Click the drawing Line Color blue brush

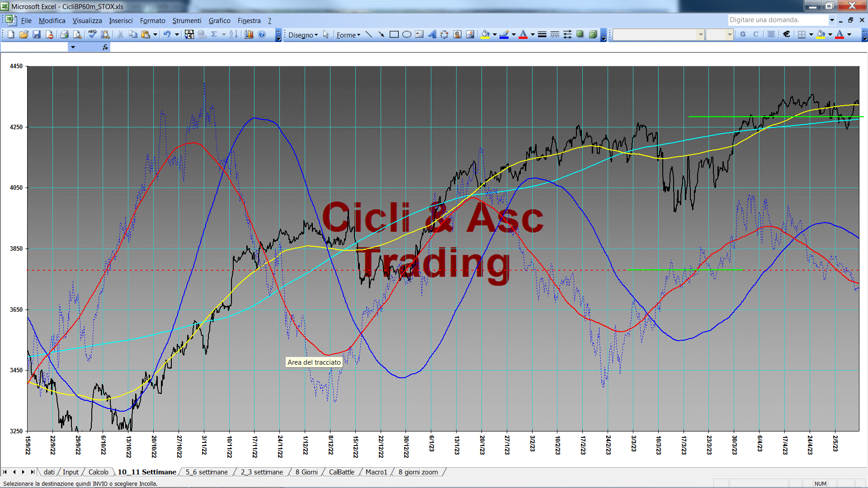(505, 34)
